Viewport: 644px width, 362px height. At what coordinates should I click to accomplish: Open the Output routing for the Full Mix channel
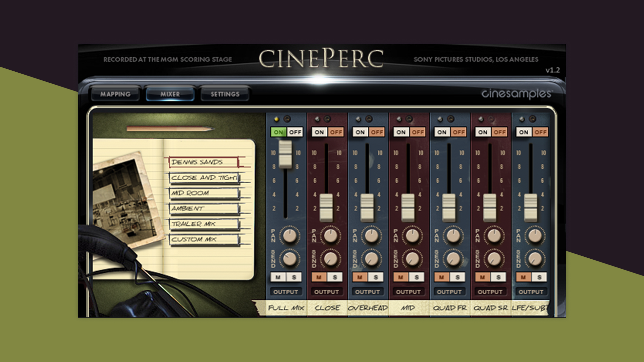(287, 292)
